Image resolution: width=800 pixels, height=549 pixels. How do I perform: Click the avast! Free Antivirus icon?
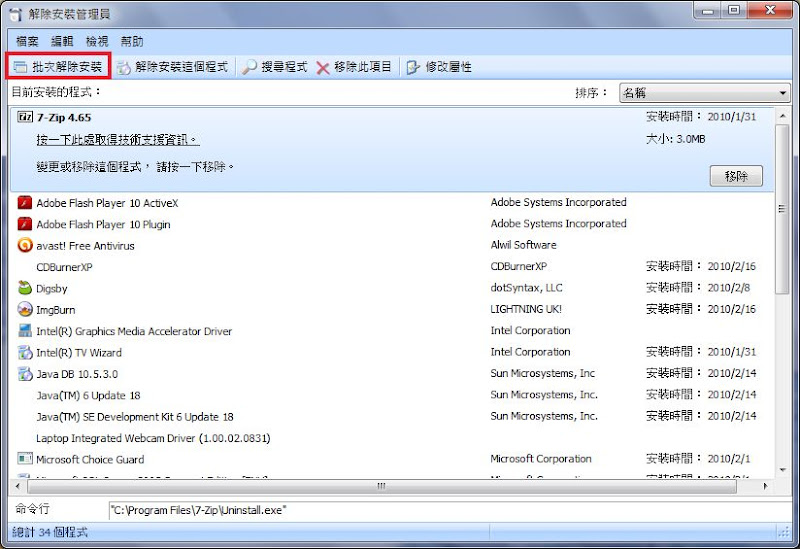point(24,245)
